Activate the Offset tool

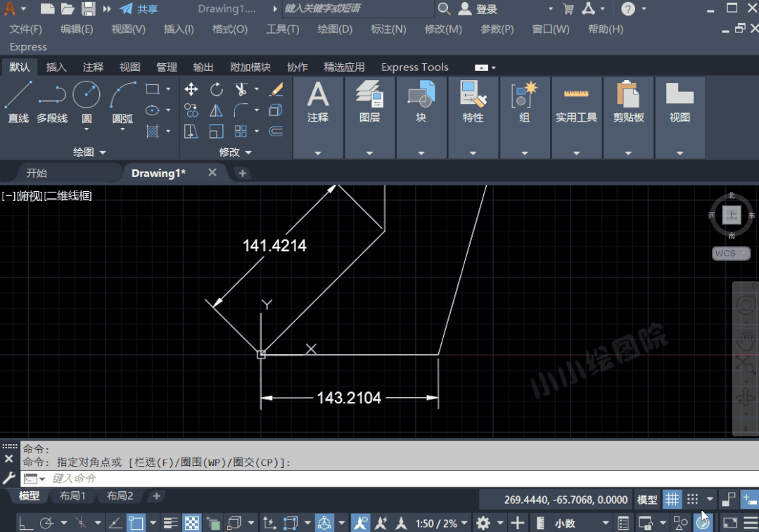click(x=276, y=131)
